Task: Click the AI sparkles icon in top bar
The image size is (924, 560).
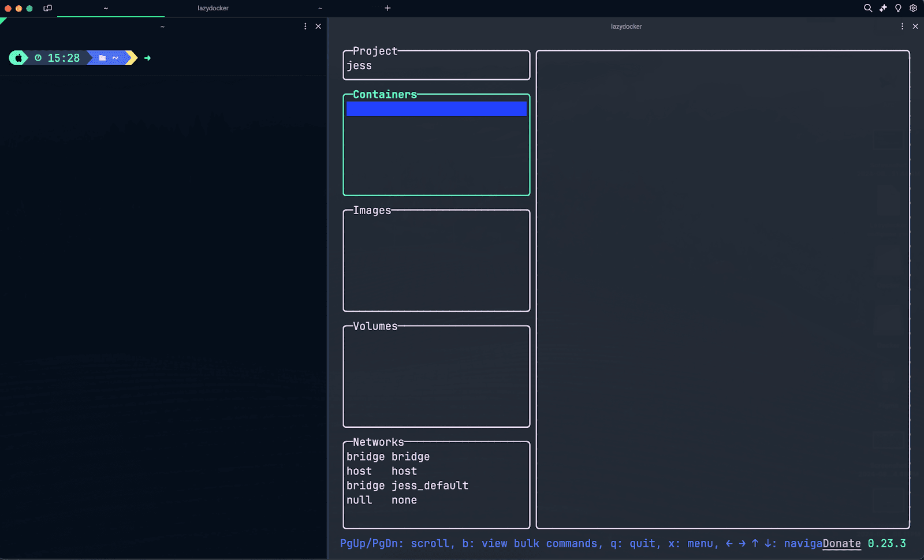Action: point(883,8)
